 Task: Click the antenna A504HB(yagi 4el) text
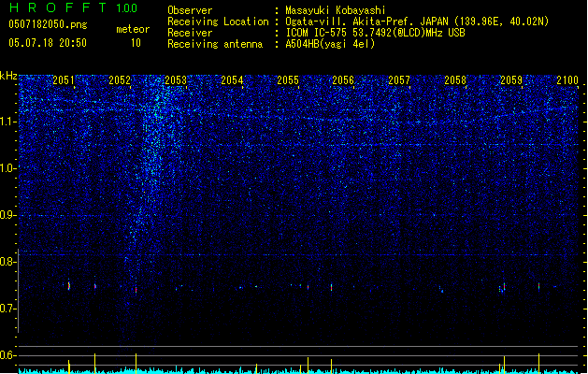[x=330, y=44]
